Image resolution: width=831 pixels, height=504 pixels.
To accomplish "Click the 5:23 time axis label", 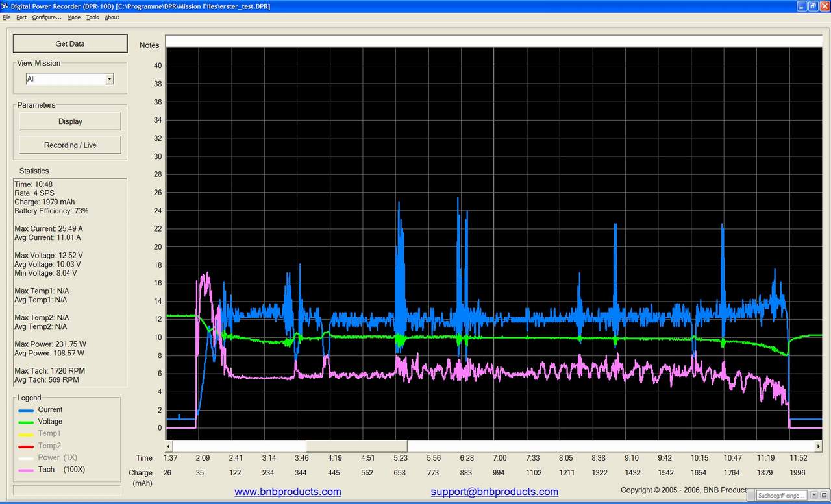I will click(401, 458).
